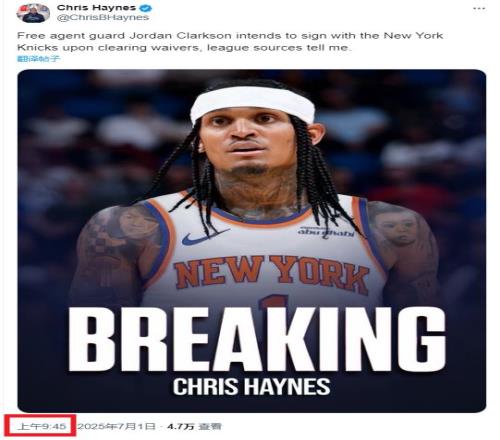This screenshot has height=440, width=500.
Task: Click the CHRIS HAYNES caption in image
Action: coord(252,386)
